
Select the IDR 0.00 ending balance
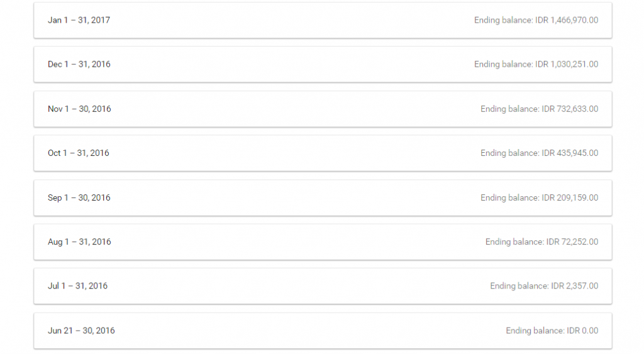[552, 331]
